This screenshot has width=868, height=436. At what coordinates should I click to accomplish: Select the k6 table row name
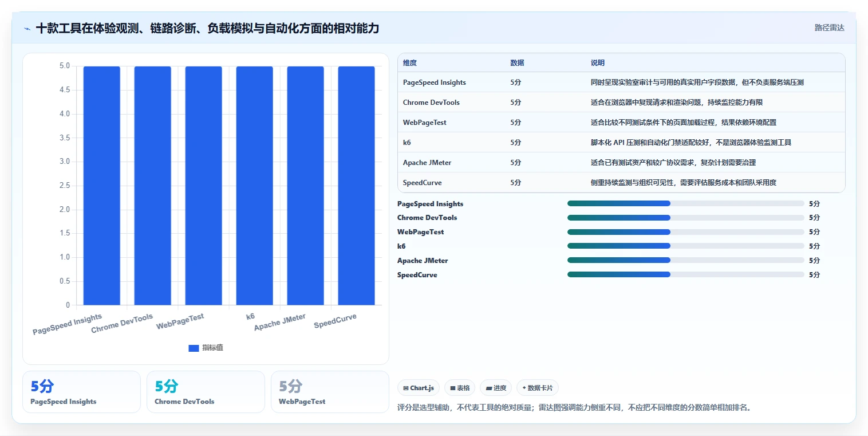407,143
